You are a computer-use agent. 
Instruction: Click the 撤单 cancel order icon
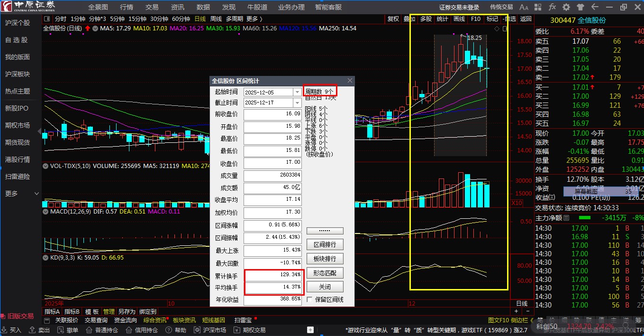tap(62, 330)
